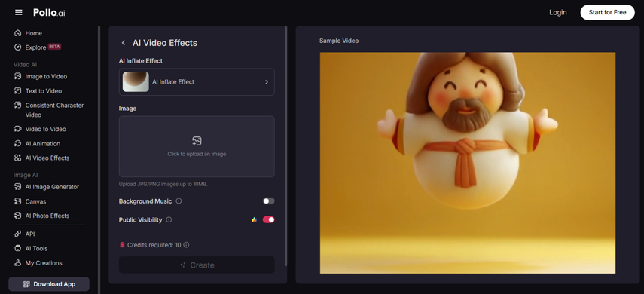Click the sample video preview
Viewport: 644px width, 294px height.
tap(468, 163)
